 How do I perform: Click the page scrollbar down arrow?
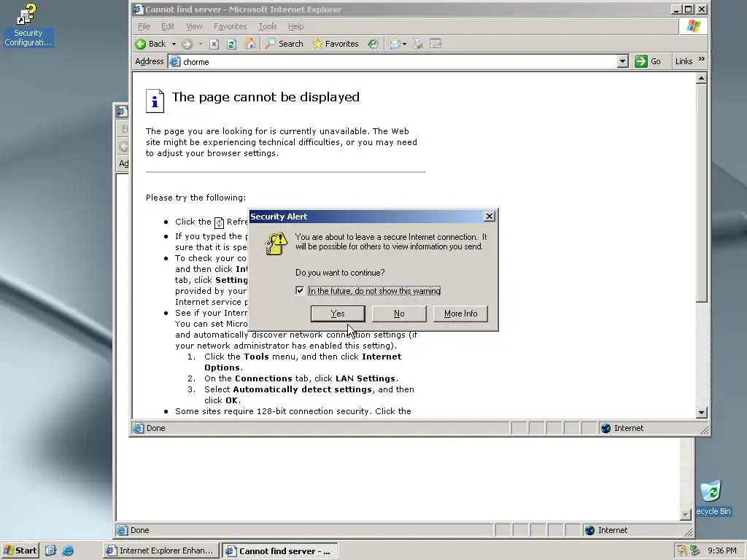click(701, 413)
